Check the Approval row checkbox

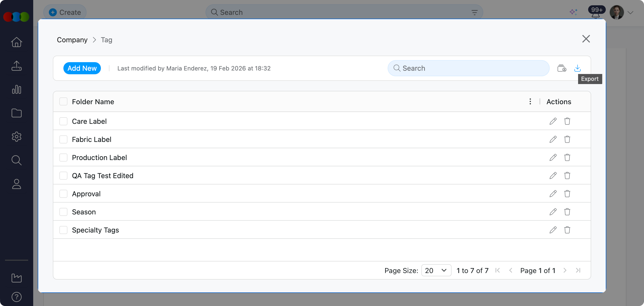(x=63, y=194)
